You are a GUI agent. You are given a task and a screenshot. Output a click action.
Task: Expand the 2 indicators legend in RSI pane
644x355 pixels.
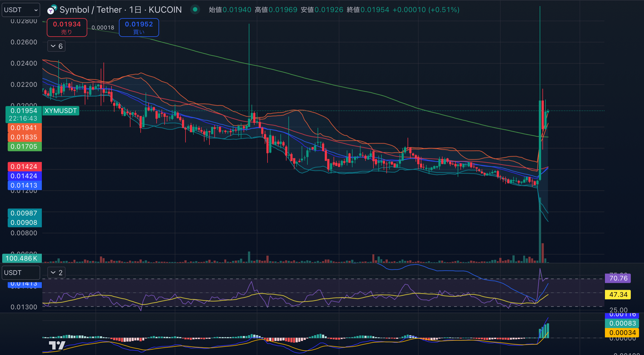coord(56,273)
